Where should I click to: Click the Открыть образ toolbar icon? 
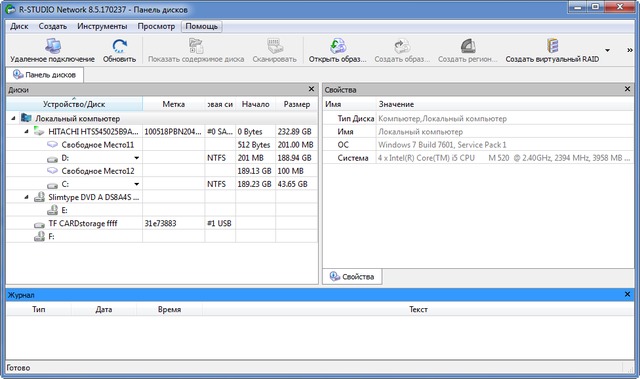pos(338,46)
